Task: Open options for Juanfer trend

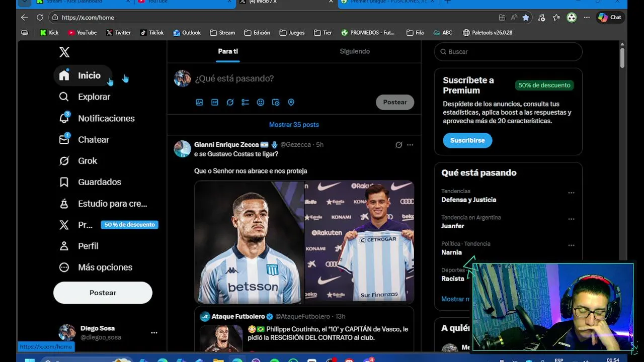Action: click(571, 219)
